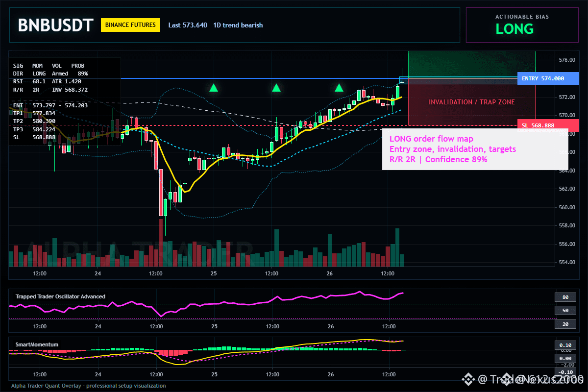Click date label 24 on main chart axis
This screenshot has width=588, height=392.
pyautogui.click(x=98, y=273)
